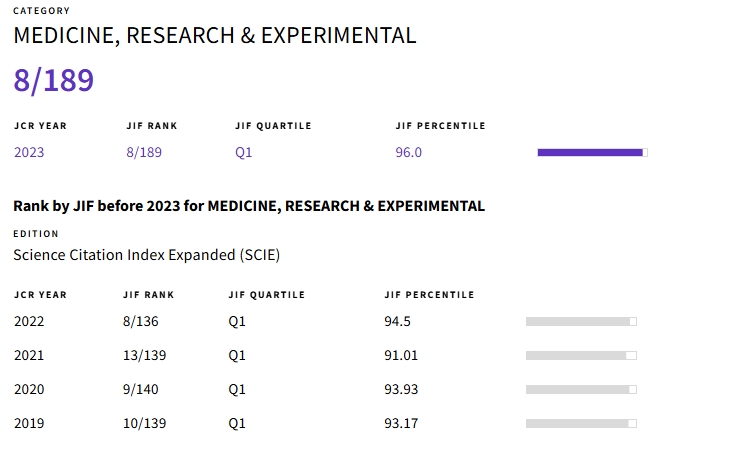735x460 pixels.
Task: Click the gray percentile bar for 2019
Action: pos(581,423)
